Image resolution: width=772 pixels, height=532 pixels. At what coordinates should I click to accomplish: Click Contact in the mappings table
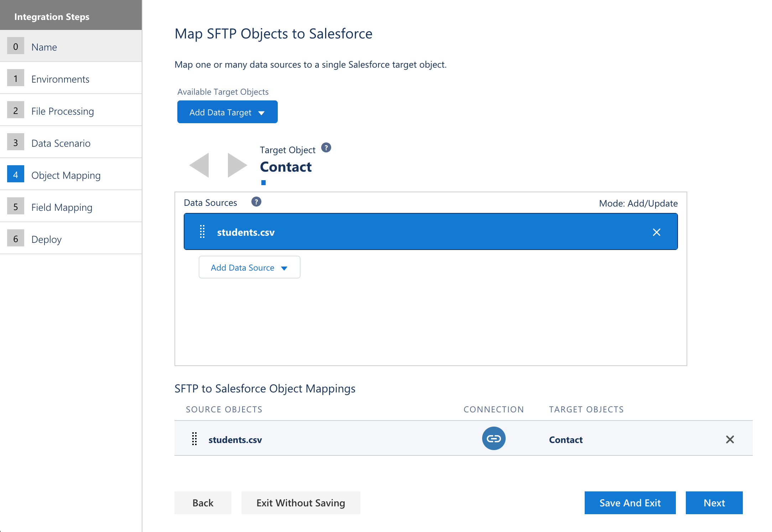coord(566,440)
